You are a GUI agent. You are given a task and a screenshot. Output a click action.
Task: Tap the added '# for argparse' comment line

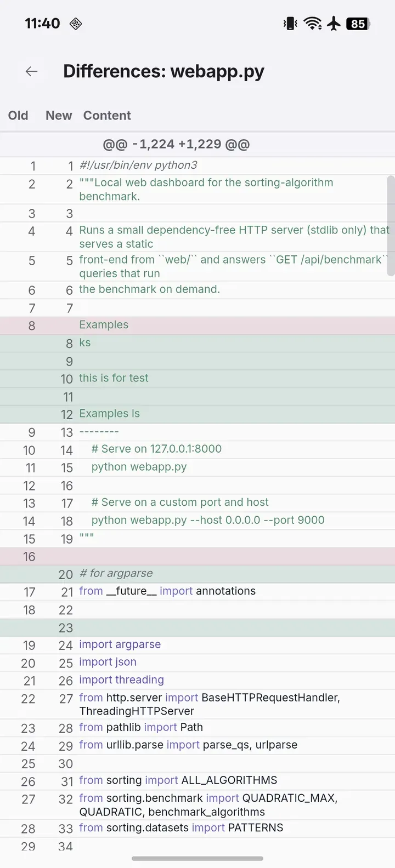tap(198, 574)
